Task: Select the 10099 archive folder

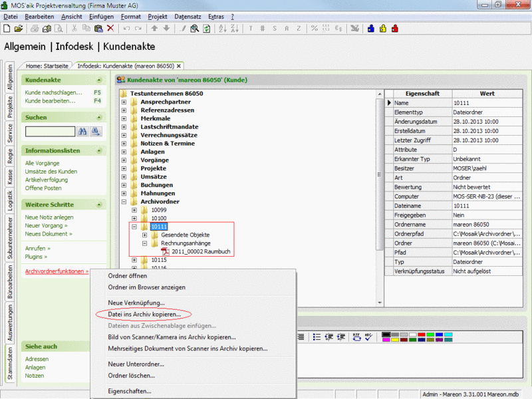Action: [x=159, y=210]
